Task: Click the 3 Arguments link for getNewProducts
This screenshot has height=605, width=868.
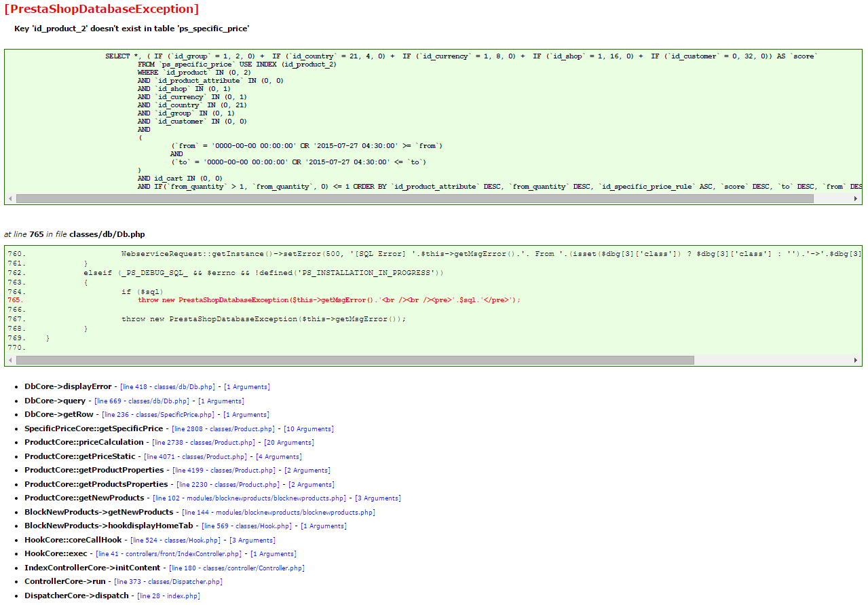Action: tap(377, 498)
